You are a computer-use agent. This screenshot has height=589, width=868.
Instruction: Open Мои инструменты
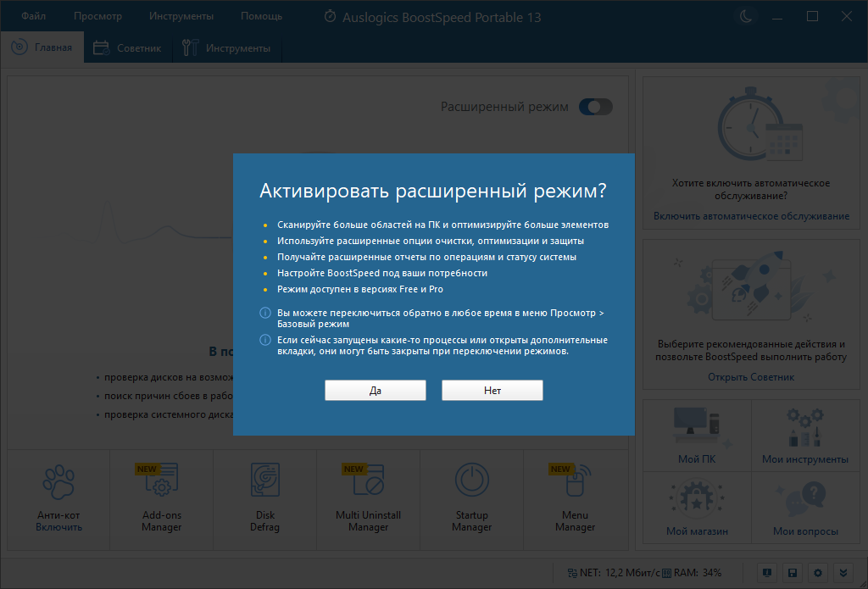point(805,435)
